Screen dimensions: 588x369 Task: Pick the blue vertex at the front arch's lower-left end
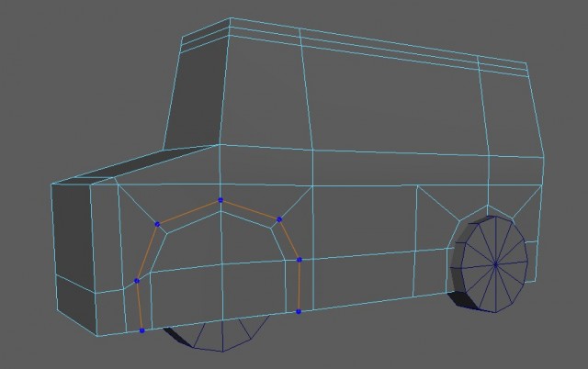click(141, 330)
